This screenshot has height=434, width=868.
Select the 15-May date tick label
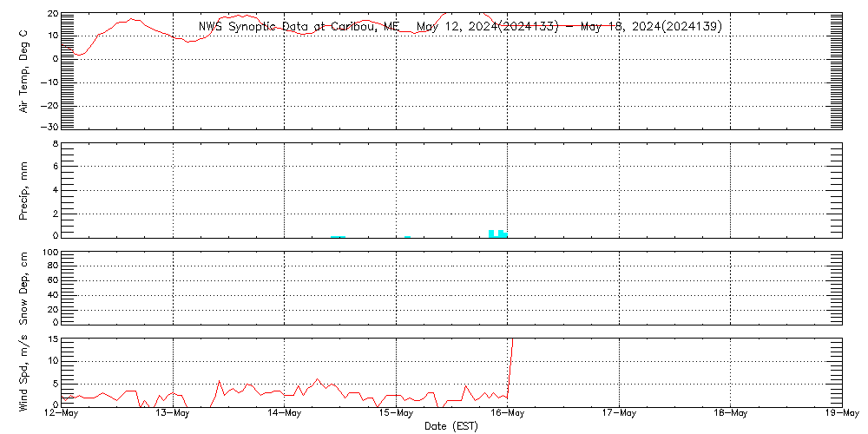coord(396,414)
